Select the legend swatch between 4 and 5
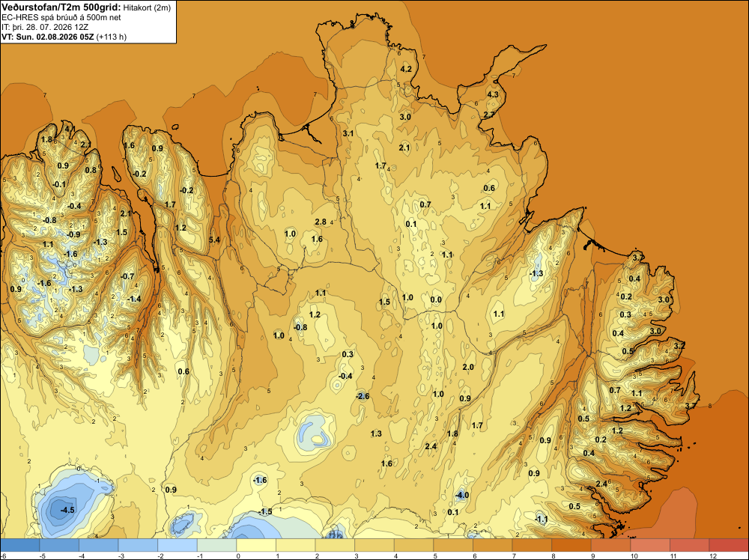The image size is (749, 560). click(x=413, y=545)
